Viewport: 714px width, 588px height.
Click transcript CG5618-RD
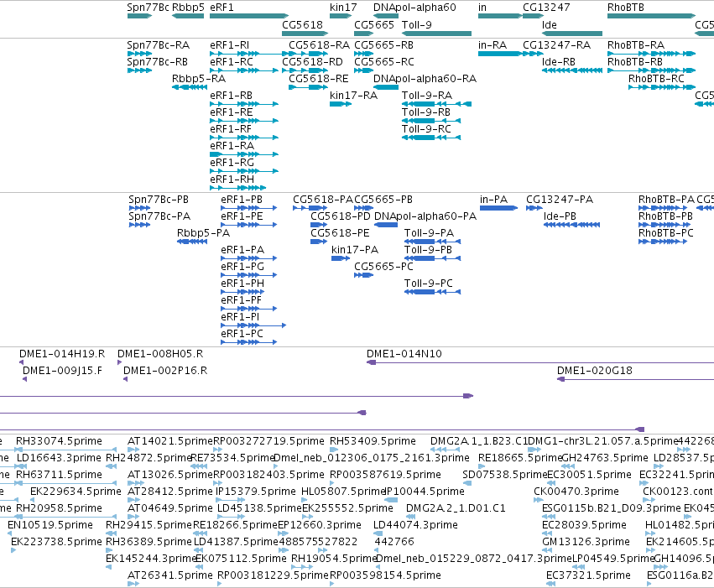(305, 70)
